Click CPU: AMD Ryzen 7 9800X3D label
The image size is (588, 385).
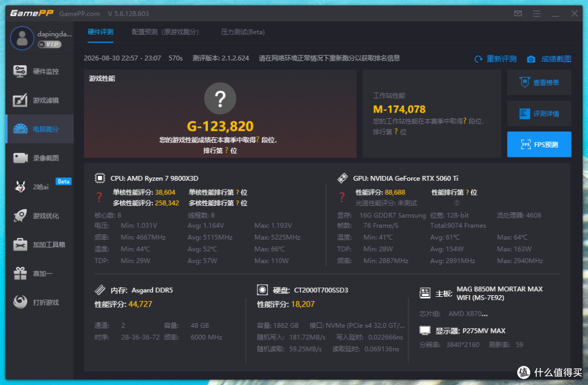point(154,178)
